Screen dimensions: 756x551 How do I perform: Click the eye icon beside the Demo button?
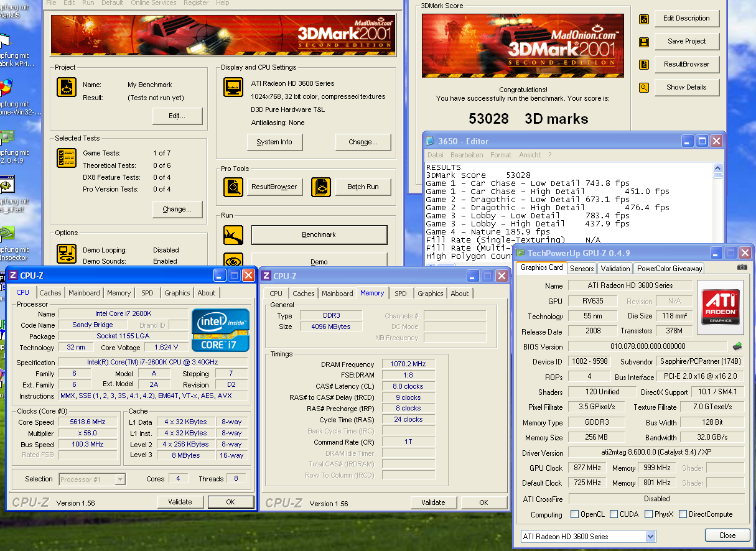[x=233, y=261]
